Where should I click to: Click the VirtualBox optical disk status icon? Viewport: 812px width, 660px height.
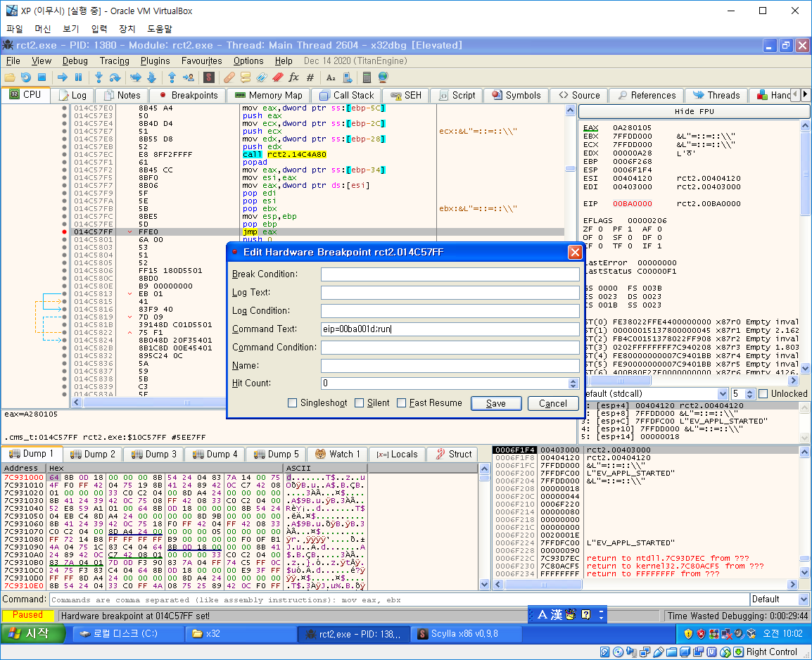coord(618,652)
